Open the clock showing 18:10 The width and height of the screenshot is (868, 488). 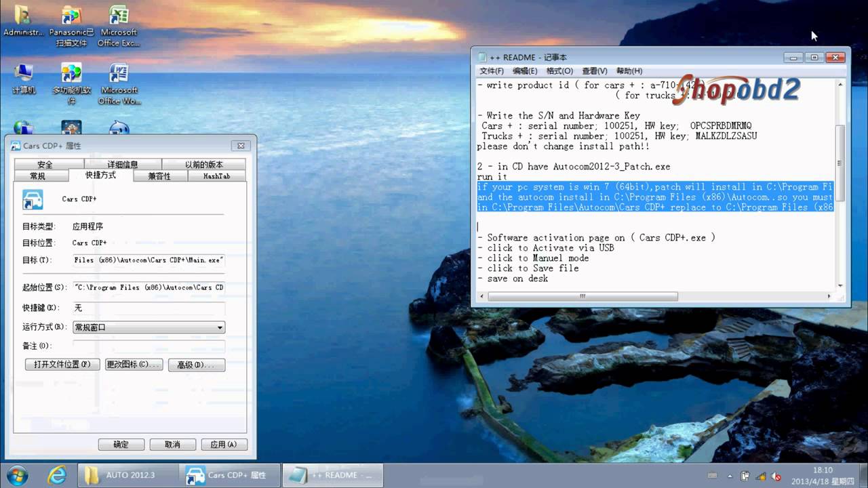pyautogui.click(x=823, y=475)
